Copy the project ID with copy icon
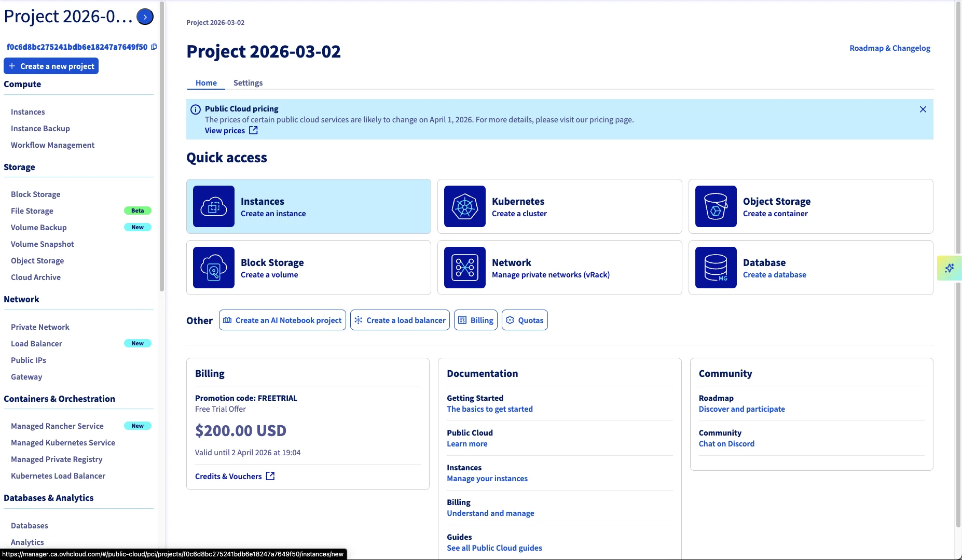 click(x=154, y=47)
